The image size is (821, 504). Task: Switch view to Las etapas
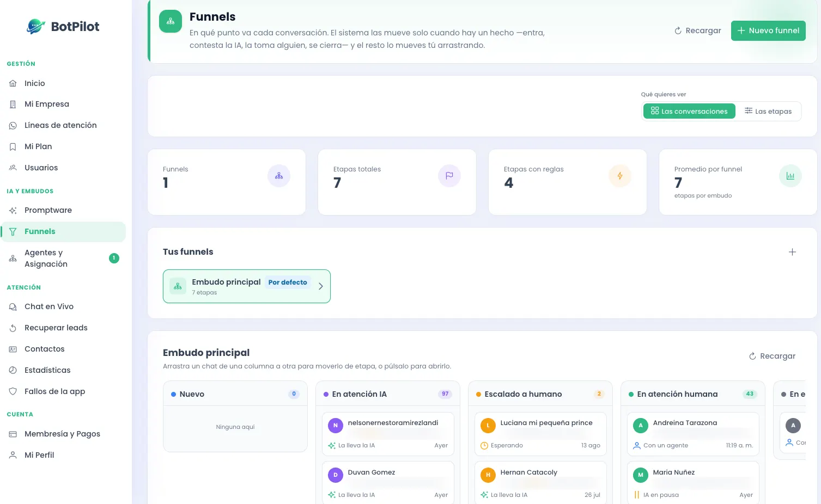[x=768, y=111]
